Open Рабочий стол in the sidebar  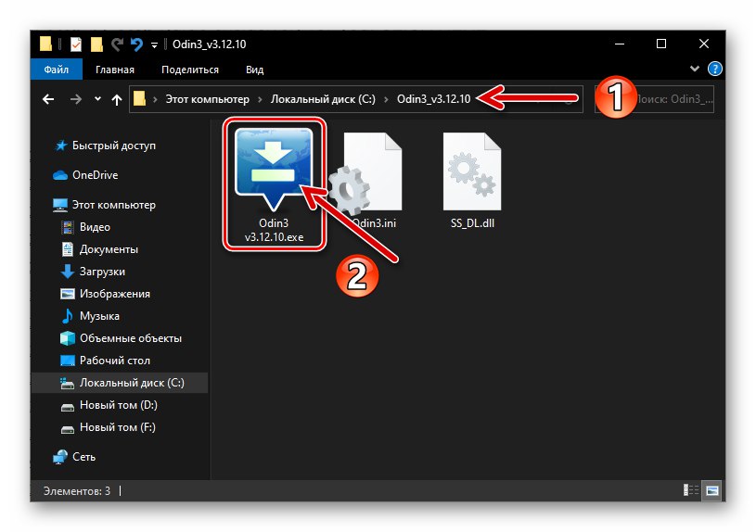click(x=114, y=361)
